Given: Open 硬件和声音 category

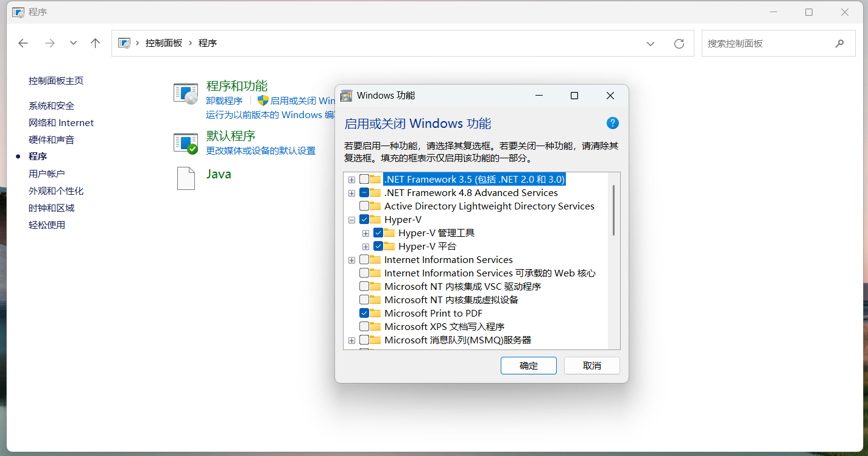Looking at the screenshot, I should click(x=51, y=140).
